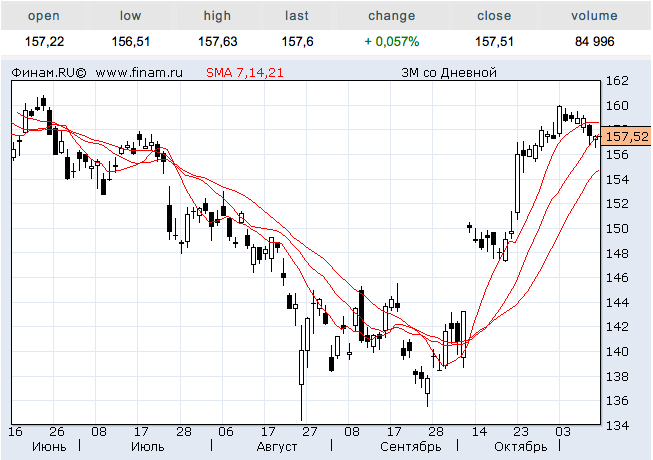Screen dimensions: 653x460
Task: Click the date label 14 on the axis
Action: (479, 432)
